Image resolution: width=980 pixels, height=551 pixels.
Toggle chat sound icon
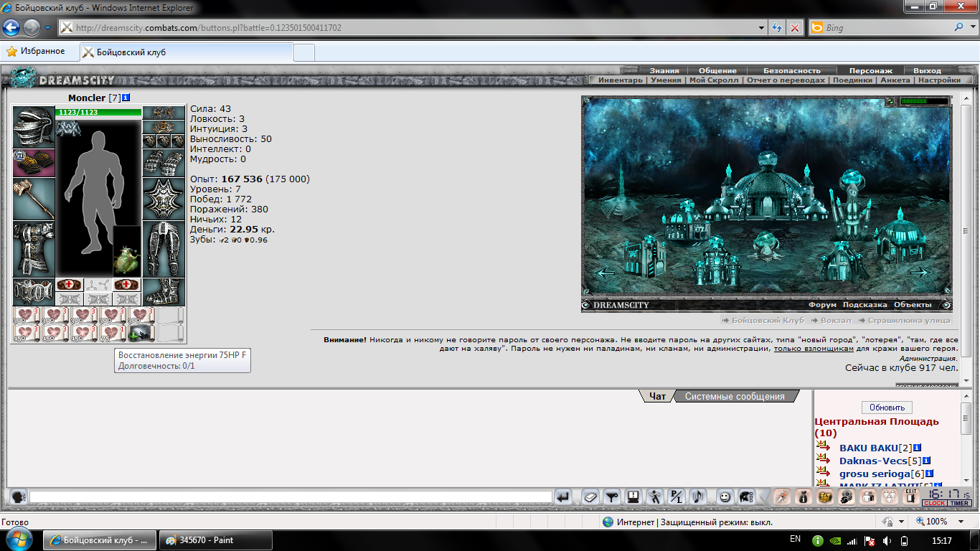point(697,496)
